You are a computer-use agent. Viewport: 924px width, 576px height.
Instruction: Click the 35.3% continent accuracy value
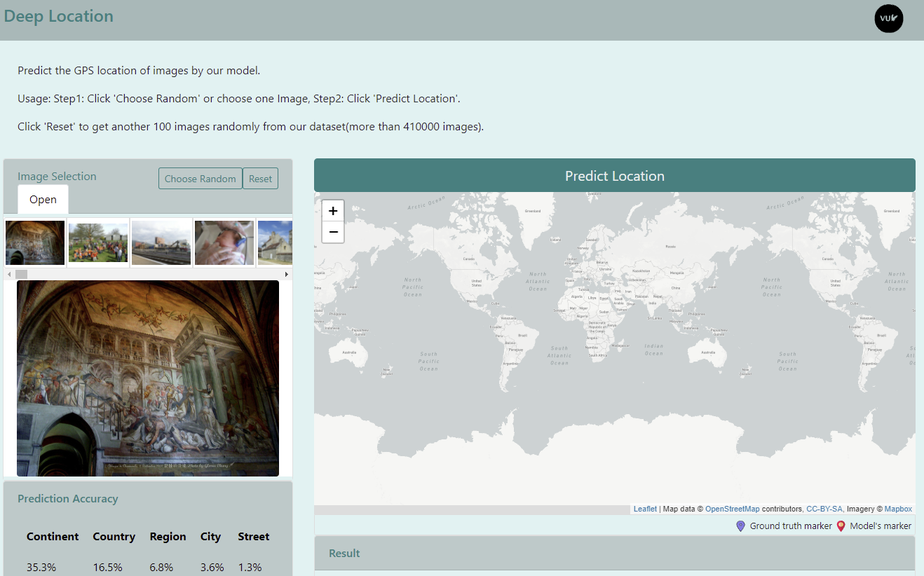41,568
